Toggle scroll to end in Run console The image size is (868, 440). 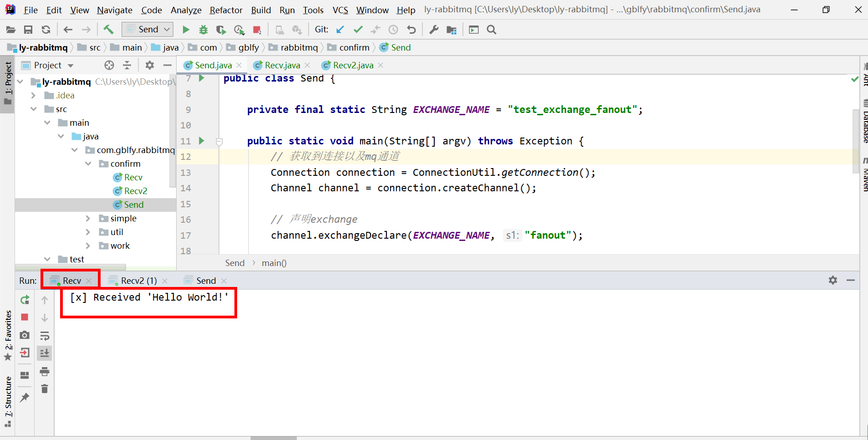(45, 353)
